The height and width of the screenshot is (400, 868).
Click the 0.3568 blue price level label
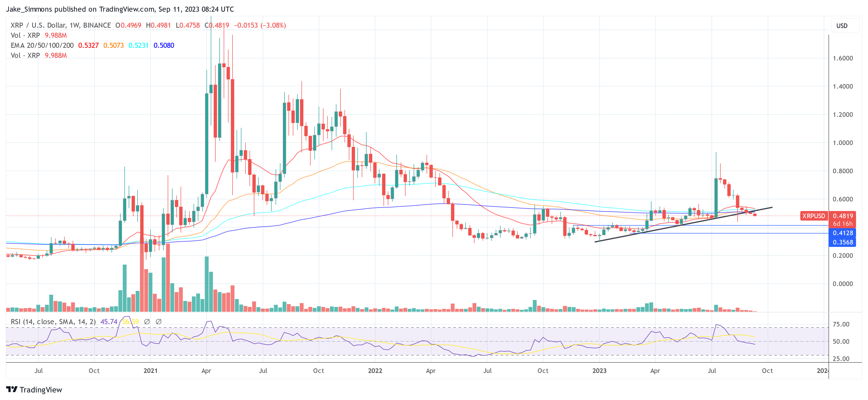842,242
